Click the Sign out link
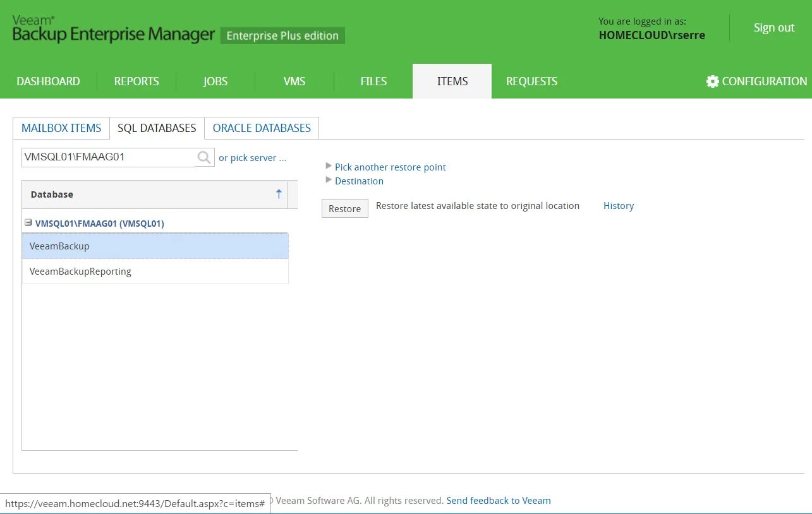The width and height of the screenshot is (812, 514). (x=774, y=28)
